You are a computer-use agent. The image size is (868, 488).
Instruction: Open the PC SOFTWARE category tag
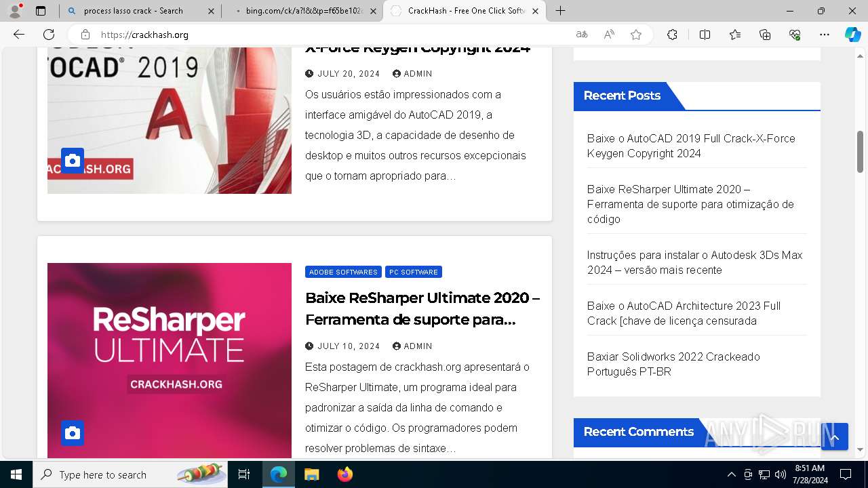tap(414, 272)
